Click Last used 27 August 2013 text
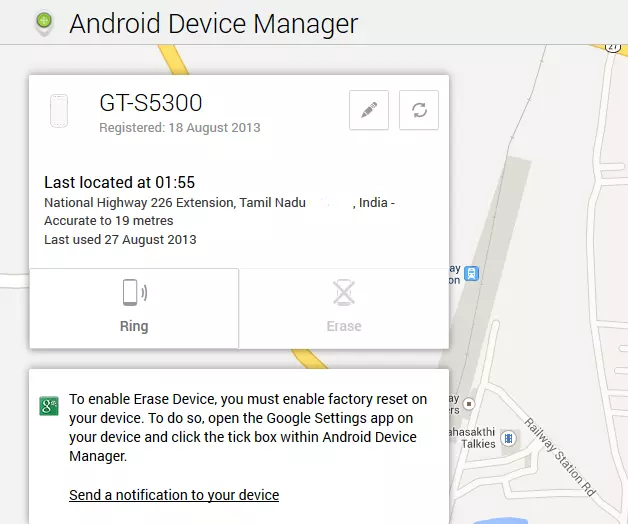Screen dimensions: 628x524 tap(120, 240)
